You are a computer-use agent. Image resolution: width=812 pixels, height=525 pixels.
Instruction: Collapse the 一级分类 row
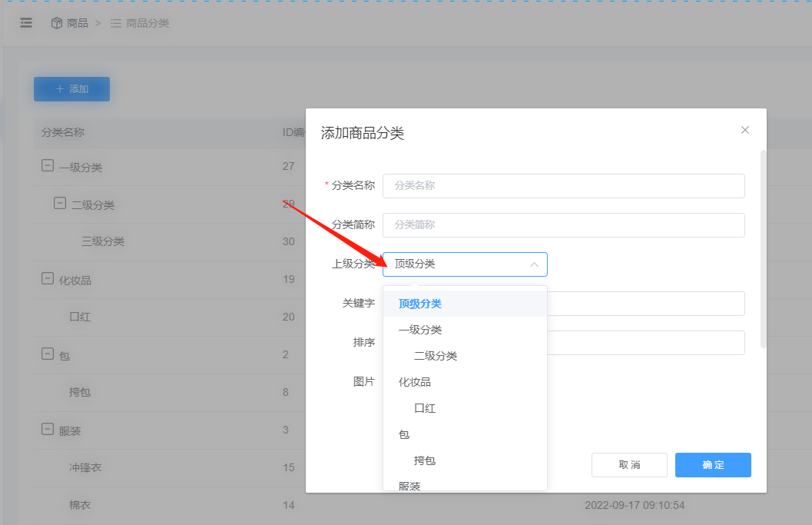click(47, 166)
